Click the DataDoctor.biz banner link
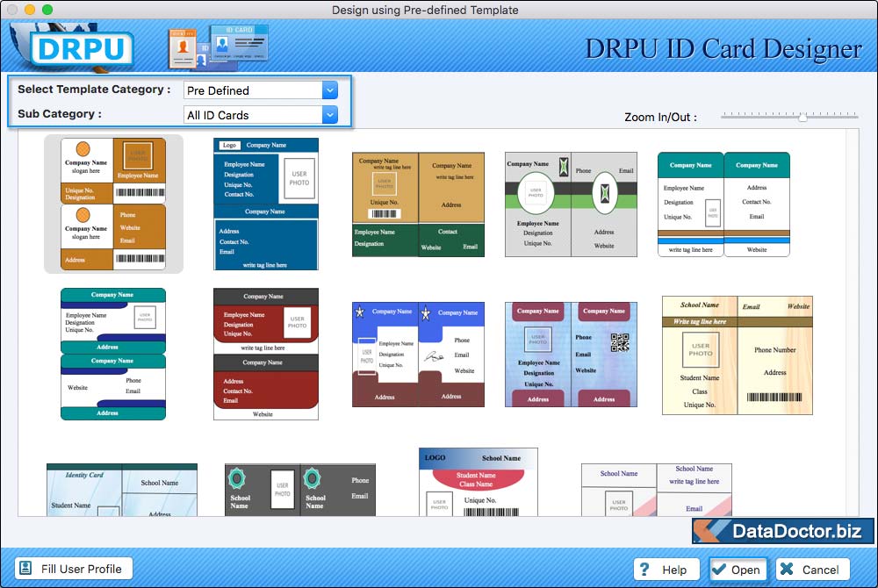Viewport: 878px width, 588px height. point(783,531)
